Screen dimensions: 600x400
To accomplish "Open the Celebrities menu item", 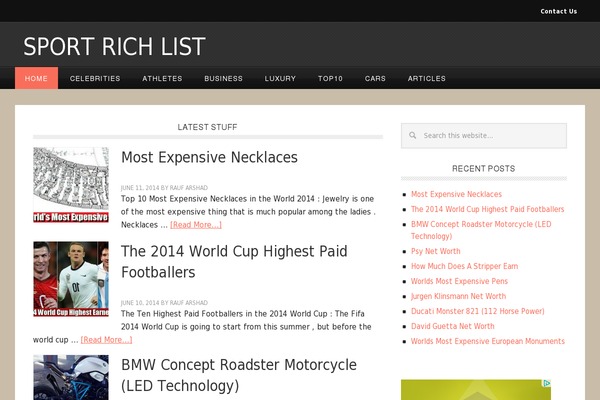I will pos(95,78).
